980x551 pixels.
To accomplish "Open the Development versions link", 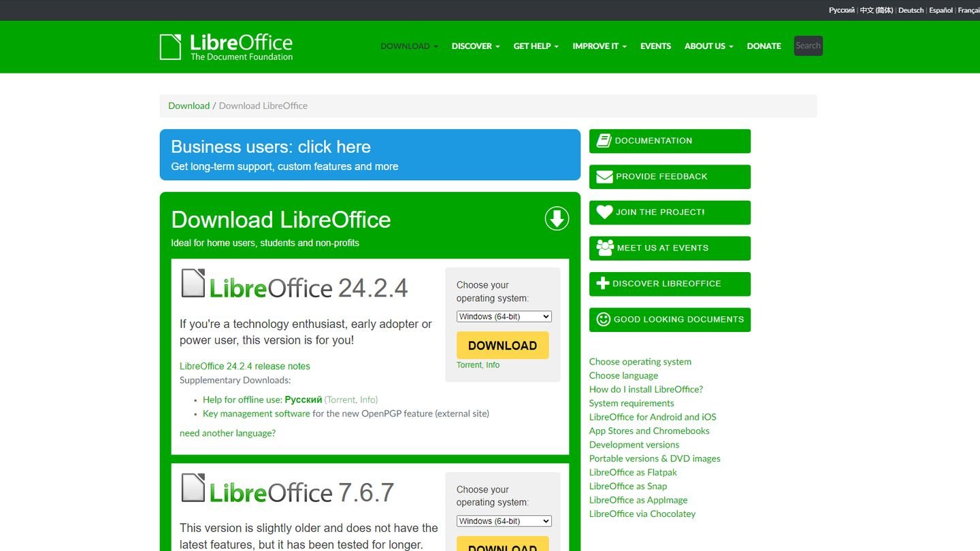I will (x=634, y=445).
